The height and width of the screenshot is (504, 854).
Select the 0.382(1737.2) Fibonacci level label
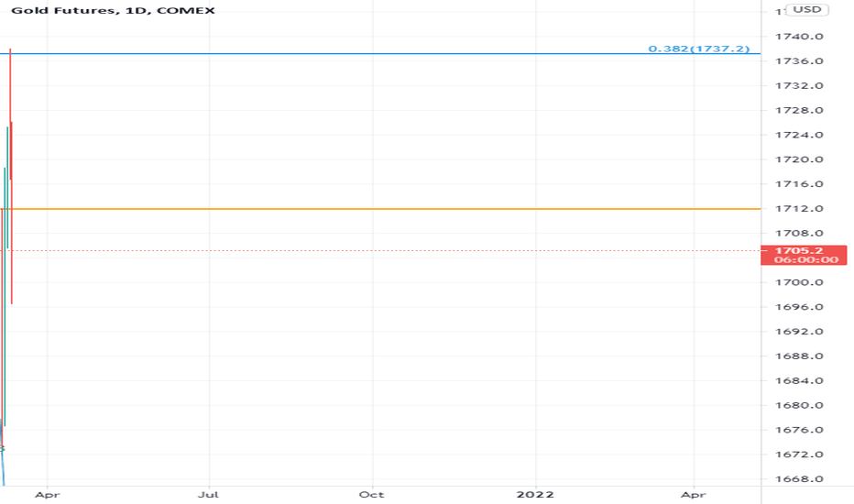[699, 49]
